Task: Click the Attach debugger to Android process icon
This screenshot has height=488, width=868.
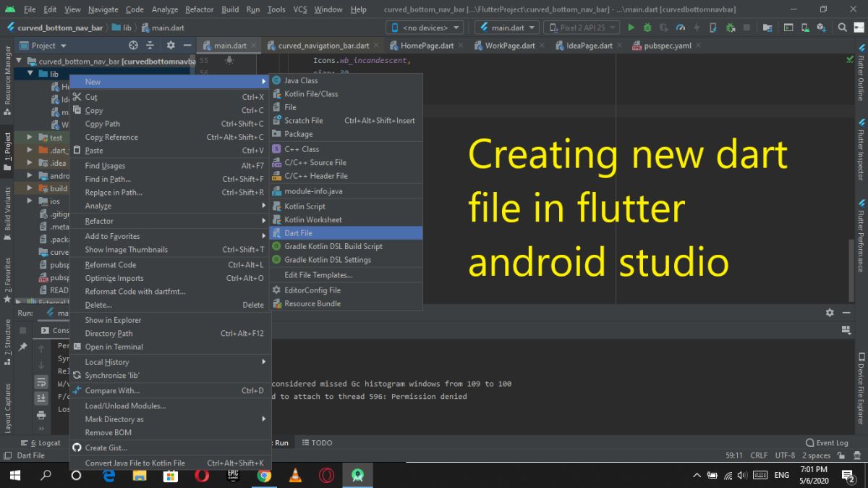Action: click(x=731, y=28)
